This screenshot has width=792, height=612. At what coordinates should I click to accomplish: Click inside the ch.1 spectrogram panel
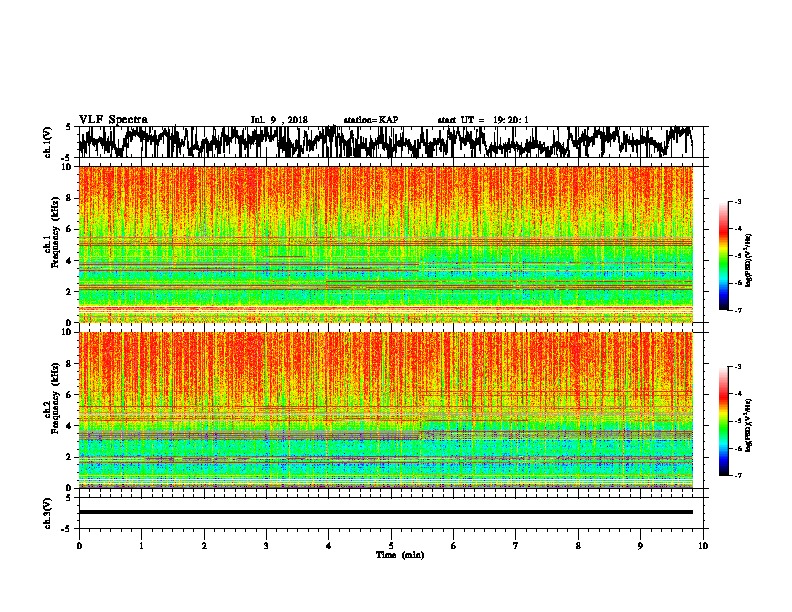(385, 244)
